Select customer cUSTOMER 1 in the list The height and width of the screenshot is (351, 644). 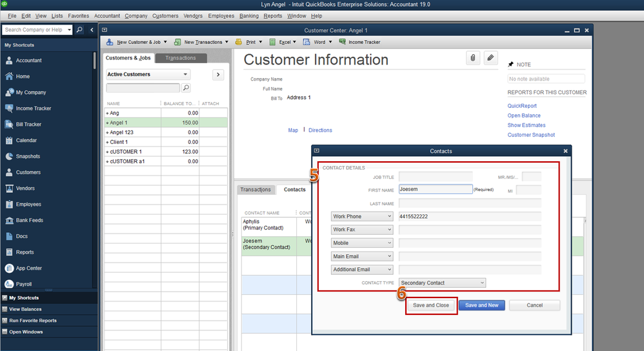click(x=125, y=152)
